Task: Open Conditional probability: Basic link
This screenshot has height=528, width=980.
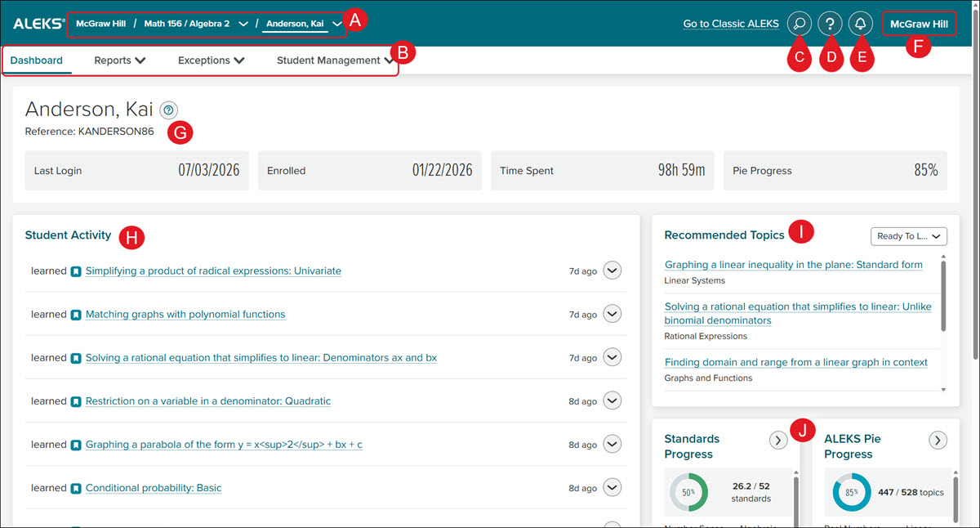Action: pyautogui.click(x=154, y=488)
